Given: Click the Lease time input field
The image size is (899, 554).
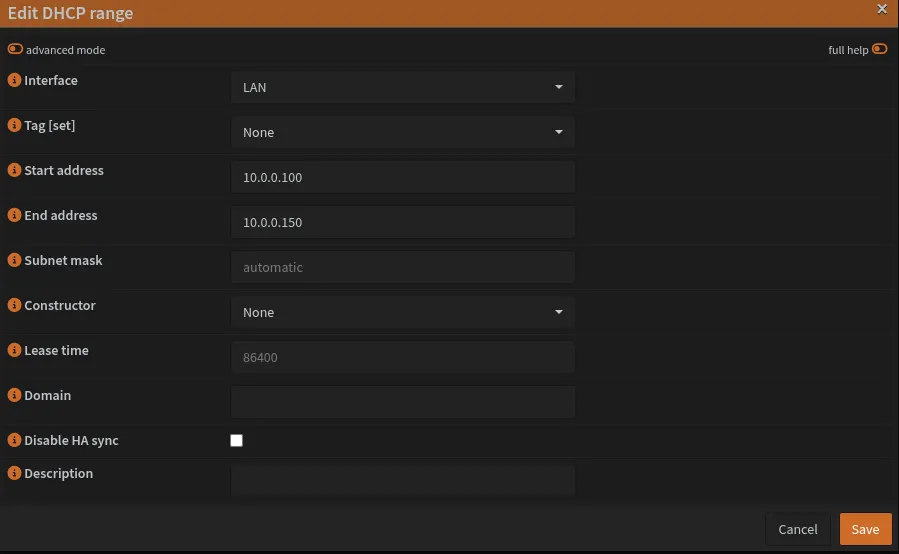Looking at the screenshot, I should click(x=402, y=357).
